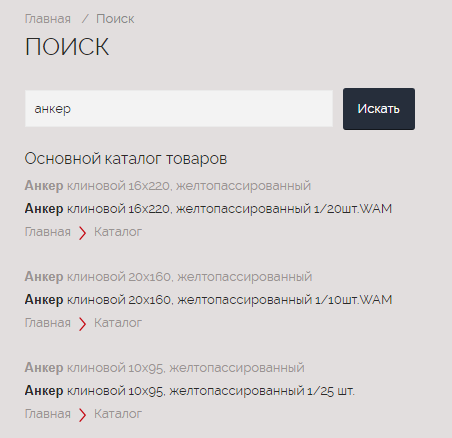
Task: Click red chevron under 10х95 anchor result
Action: (x=82, y=415)
